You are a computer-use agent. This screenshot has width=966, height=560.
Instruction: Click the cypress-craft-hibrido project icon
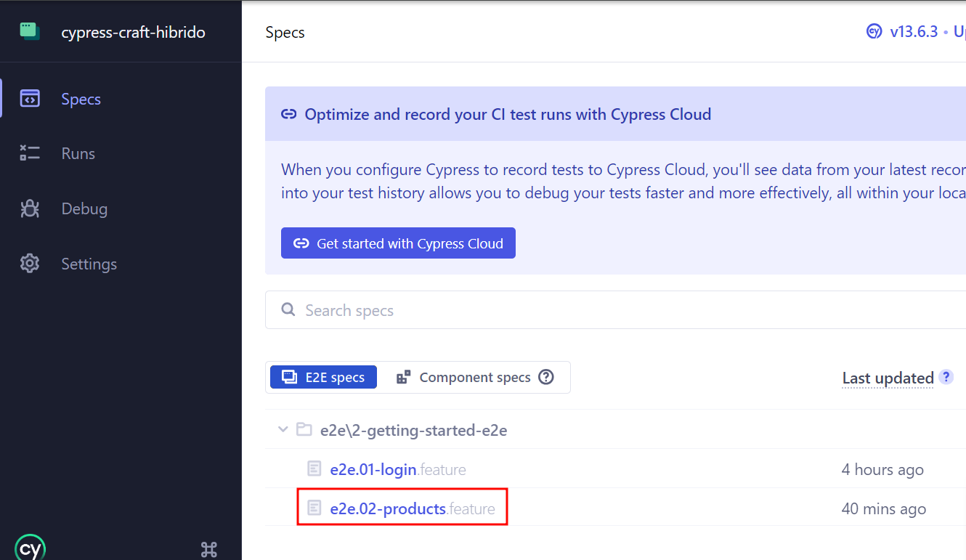(30, 31)
